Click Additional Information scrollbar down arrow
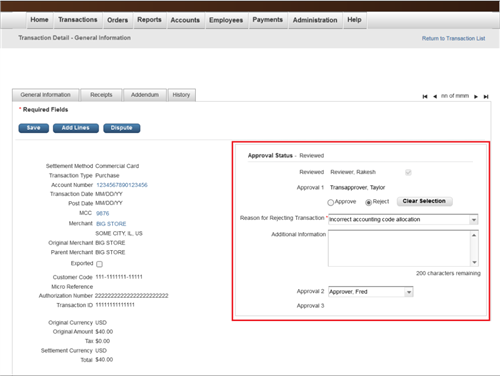The height and width of the screenshot is (376, 500). [x=474, y=262]
